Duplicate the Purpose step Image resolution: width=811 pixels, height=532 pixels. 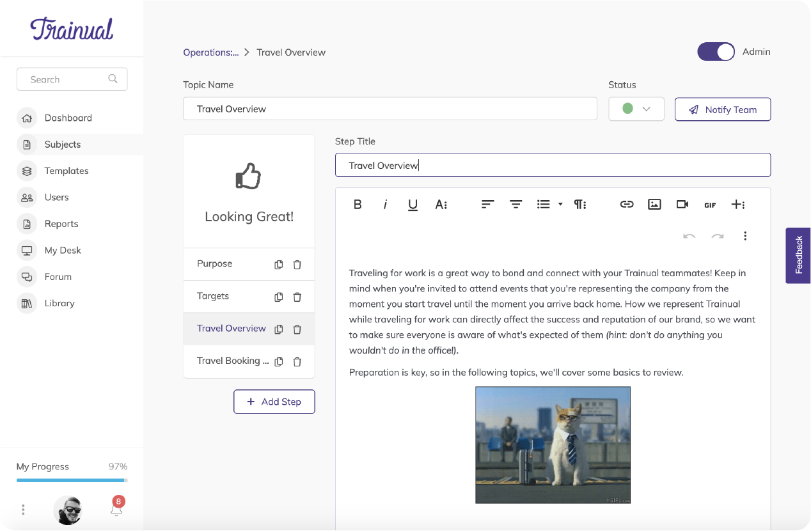278,265
